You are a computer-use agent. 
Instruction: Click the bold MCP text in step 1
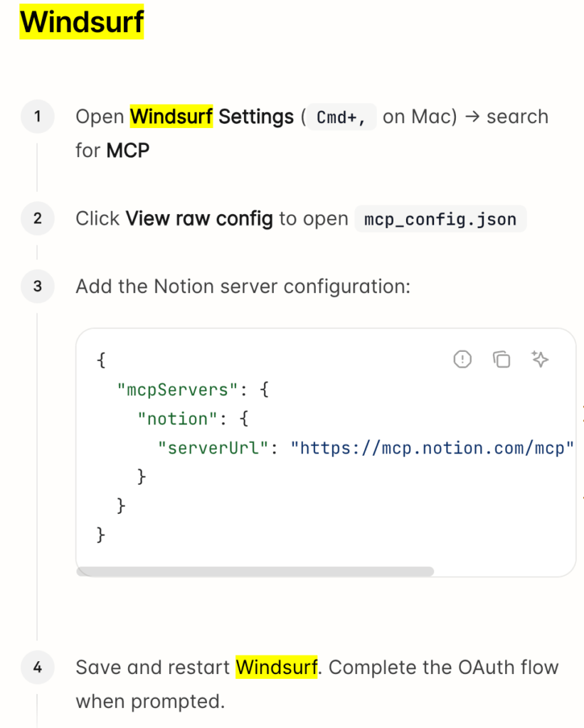(x=128, y=150)
